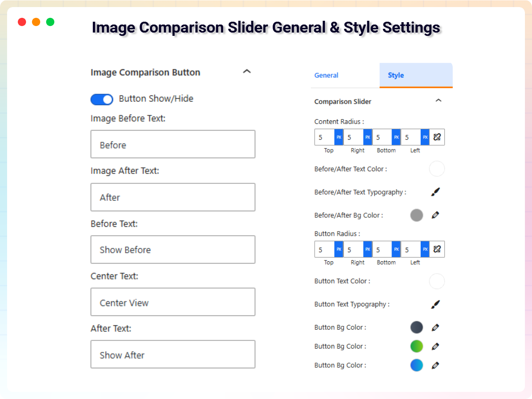This screenshot has height=399, width=532.
Task: Select PX unit on Button Radius Left field
Action: pos(424,249)
